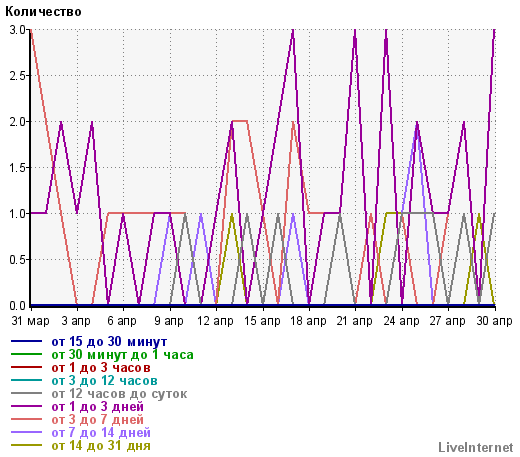Click the dark blue legend line swatch
The image size is (520, 457).
click(26, 341)
